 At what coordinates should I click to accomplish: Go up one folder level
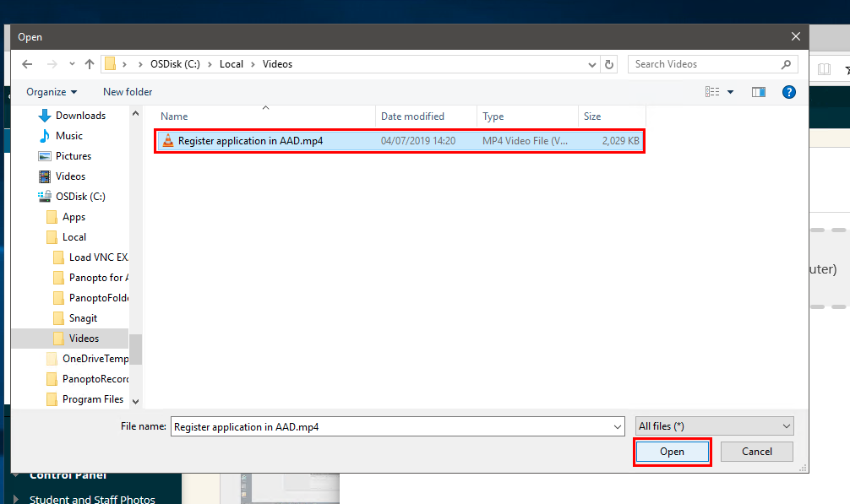click(x=90, y=64)
